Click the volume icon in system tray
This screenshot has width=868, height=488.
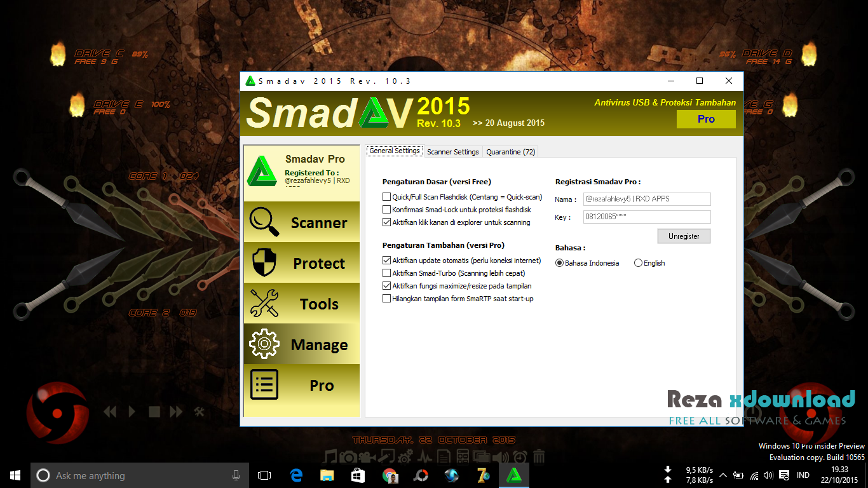[768, 475]
